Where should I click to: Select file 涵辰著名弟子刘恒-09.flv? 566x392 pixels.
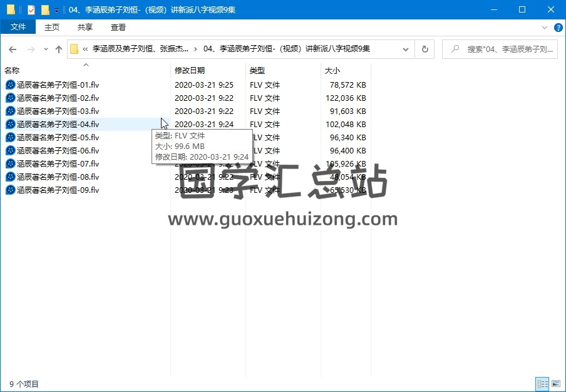coord(58,190)
